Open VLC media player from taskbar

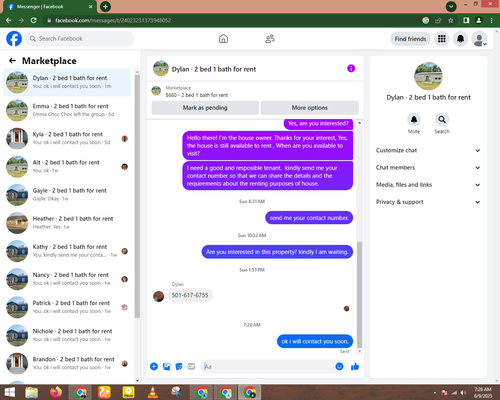click(153, 392)
